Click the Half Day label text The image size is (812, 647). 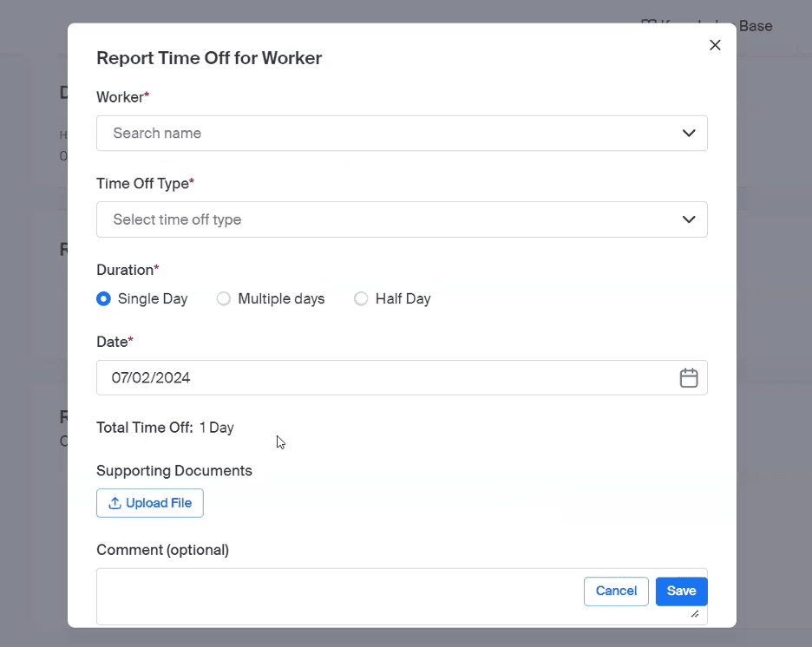pos(403,299)
